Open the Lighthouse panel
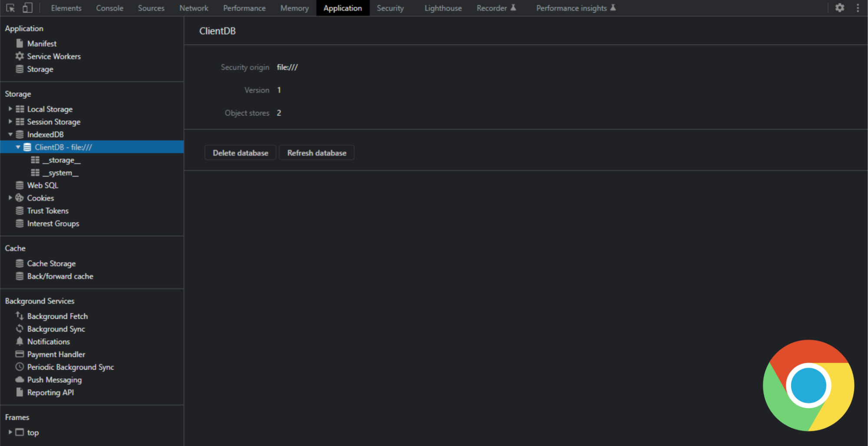The image size is (868, 446). (x=443, y=8)
